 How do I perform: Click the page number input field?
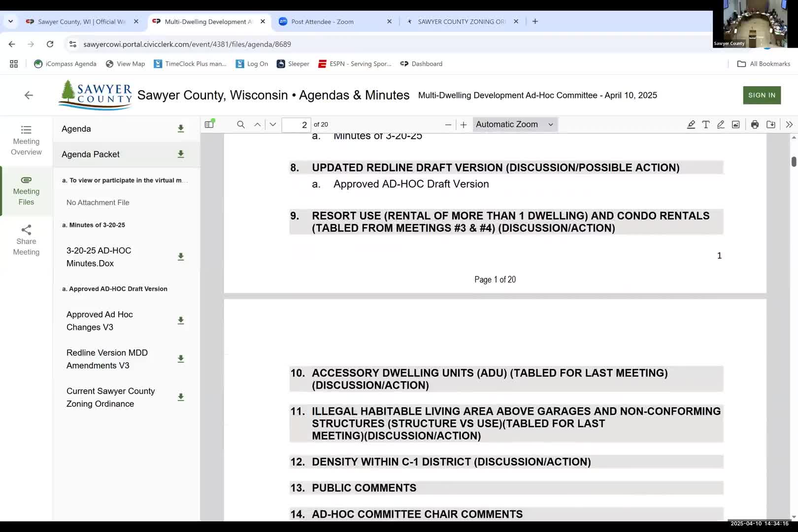point(296,125)
